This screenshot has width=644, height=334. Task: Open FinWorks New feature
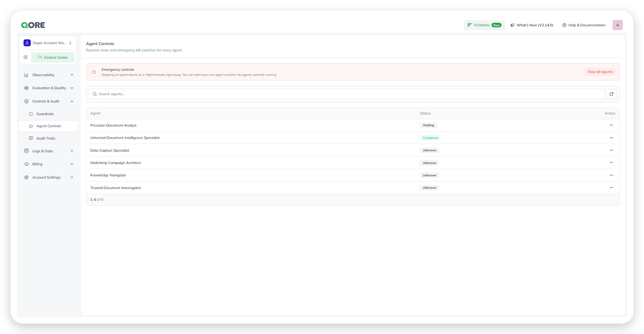click(484, 25)
